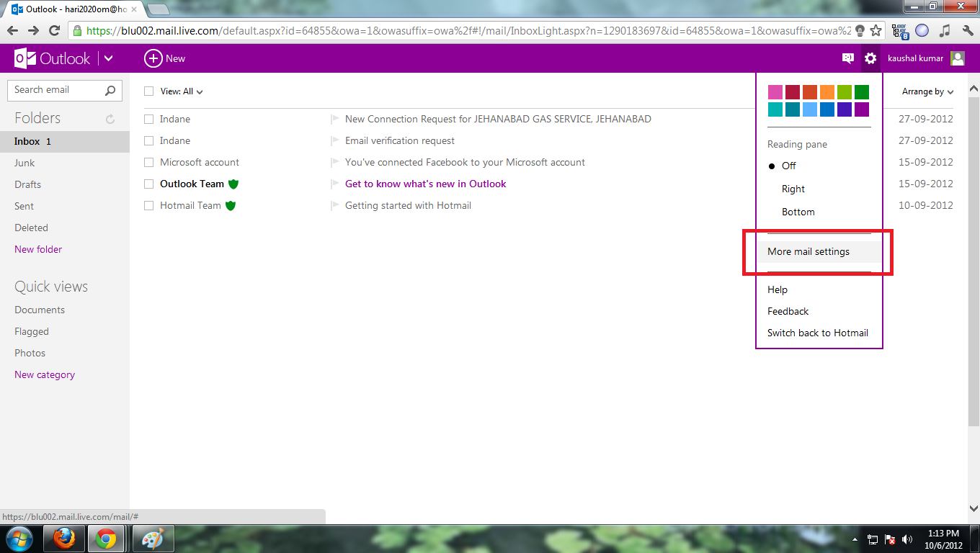Click the lightbulb icon in the address bar
This screenshot has width=980, height=553.
click(x=860, y=31)
